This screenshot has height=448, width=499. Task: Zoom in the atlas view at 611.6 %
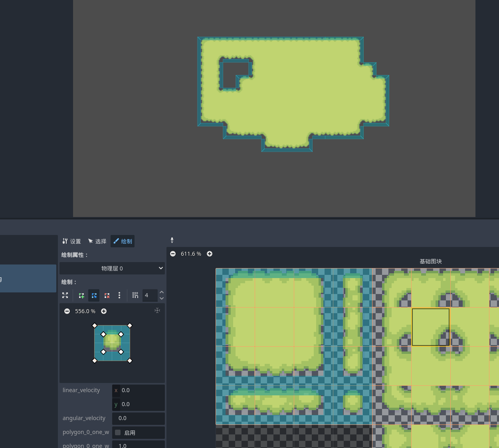pyautogui.click(x=210, y=254)
